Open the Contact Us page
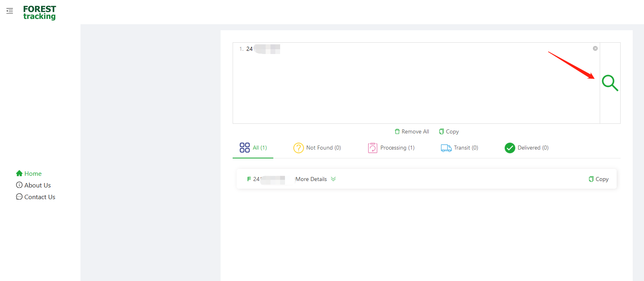The width and height of the screenshot is (644, 281). click(x=36, y=197)
